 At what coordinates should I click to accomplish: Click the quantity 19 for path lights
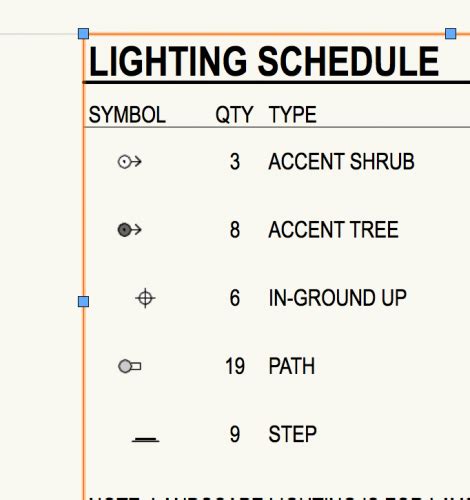tap(235, 366)
